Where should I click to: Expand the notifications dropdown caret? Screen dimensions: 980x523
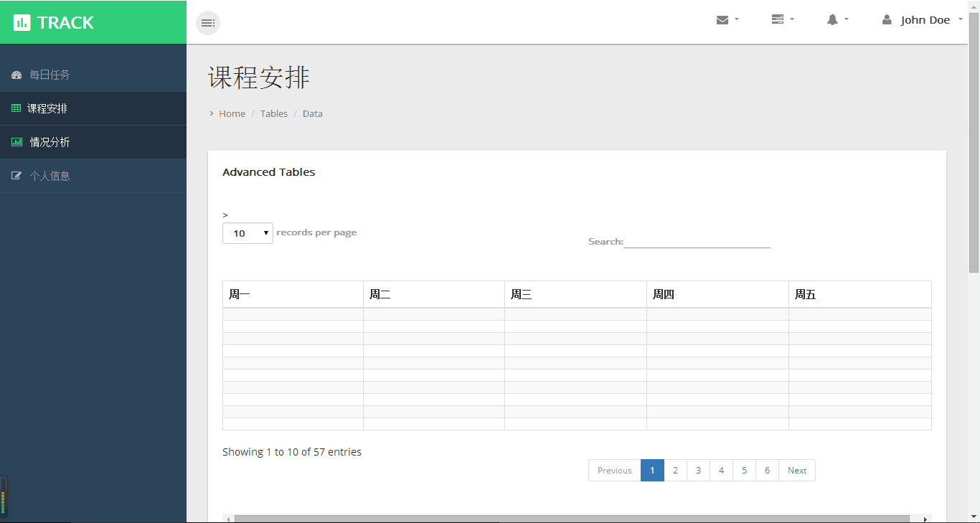point(847,19)
